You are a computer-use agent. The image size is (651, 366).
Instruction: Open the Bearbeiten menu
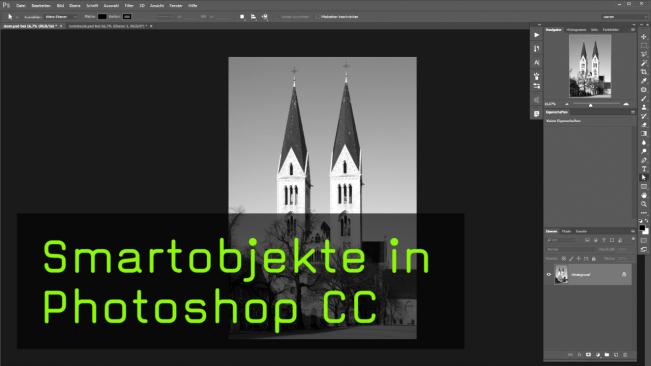point(41,5)
